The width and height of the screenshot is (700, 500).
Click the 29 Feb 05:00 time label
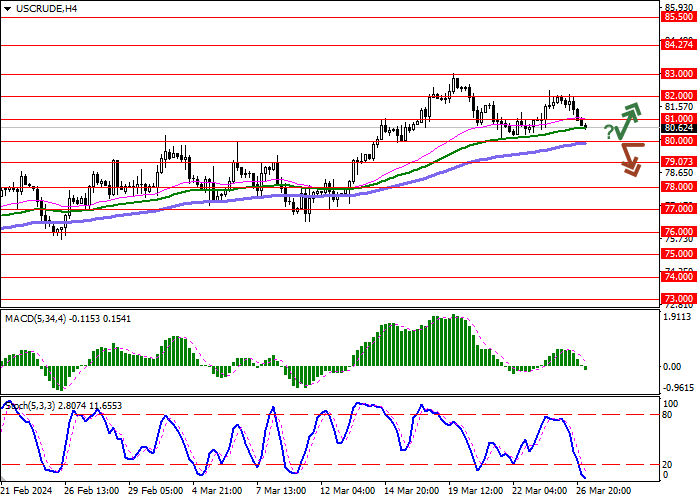156,491
